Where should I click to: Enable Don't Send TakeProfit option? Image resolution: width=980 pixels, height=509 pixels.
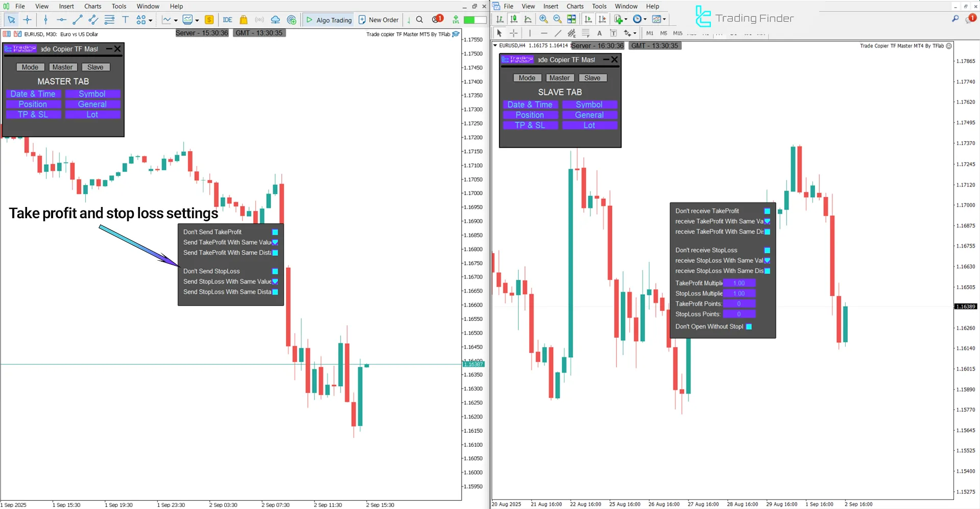(275, 232)
